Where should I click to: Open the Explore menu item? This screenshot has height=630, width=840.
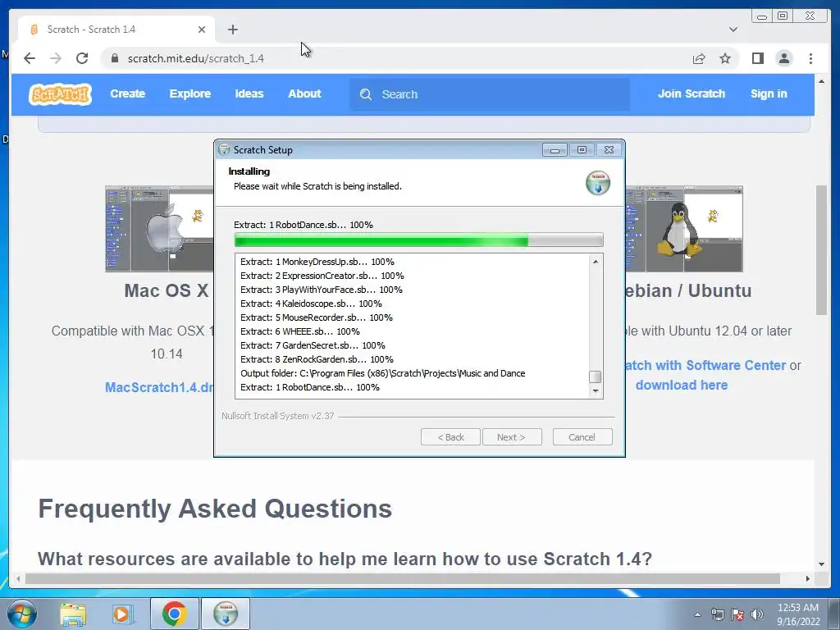tap(190, 94)
